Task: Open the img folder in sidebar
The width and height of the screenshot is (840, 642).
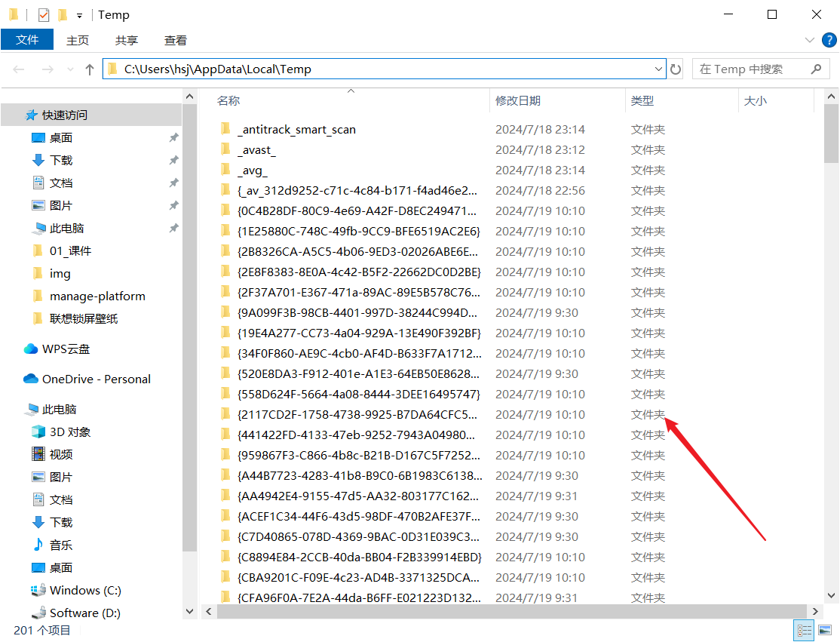Action: [60, 273]
